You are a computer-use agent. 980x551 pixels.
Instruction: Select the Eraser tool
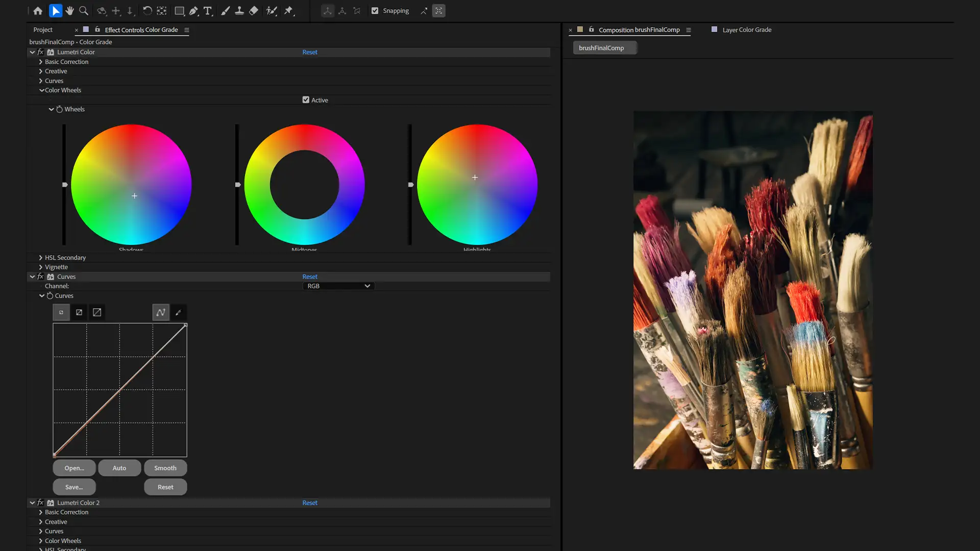[254, 11]
